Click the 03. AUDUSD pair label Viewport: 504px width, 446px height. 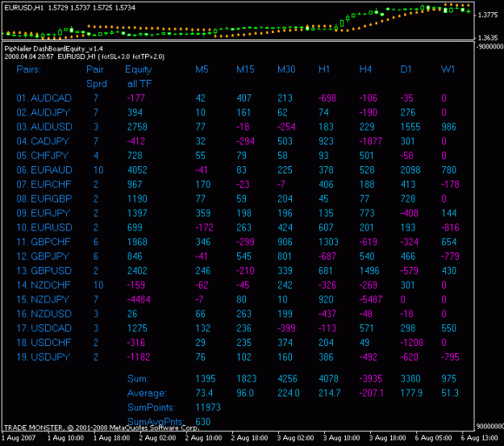pos(44,127)
